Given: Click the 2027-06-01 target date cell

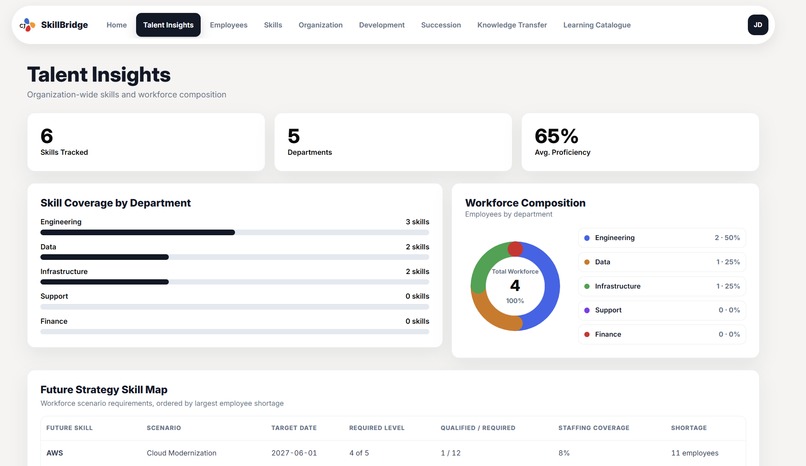Looking at the screenshot, I should pos(294,453).
